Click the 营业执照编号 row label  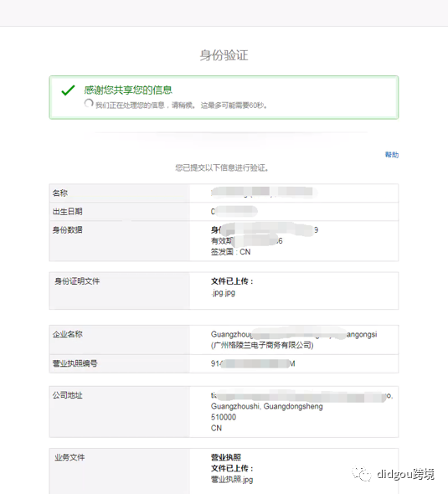75,363
